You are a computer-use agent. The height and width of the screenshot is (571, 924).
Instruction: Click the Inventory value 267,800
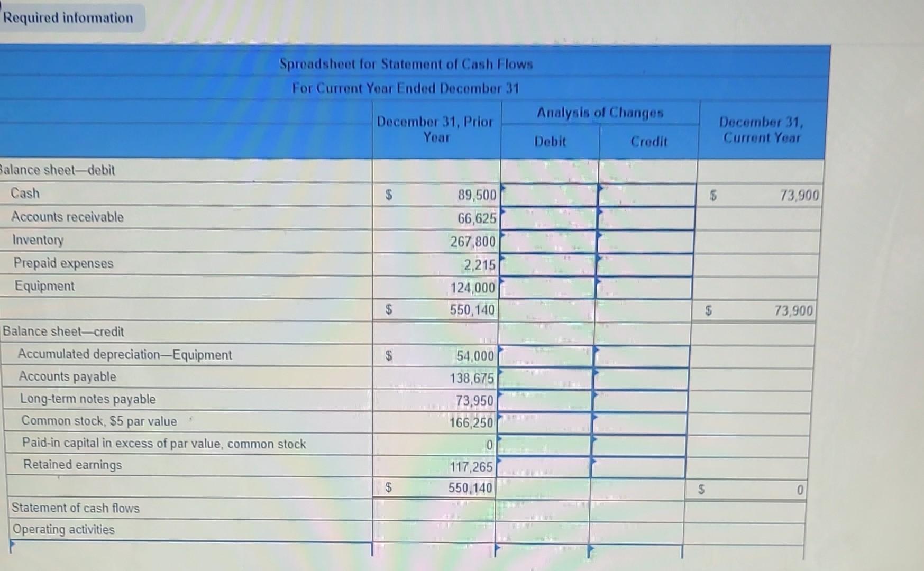473,242
